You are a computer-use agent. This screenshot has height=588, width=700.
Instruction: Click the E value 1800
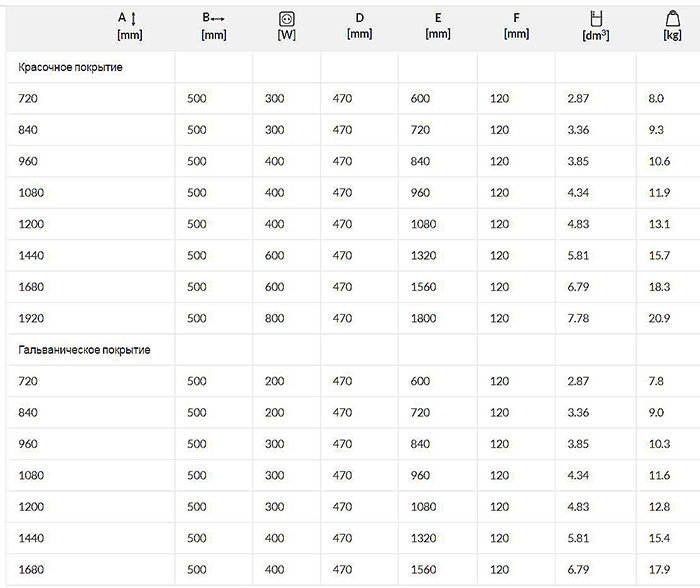point(423,318)
